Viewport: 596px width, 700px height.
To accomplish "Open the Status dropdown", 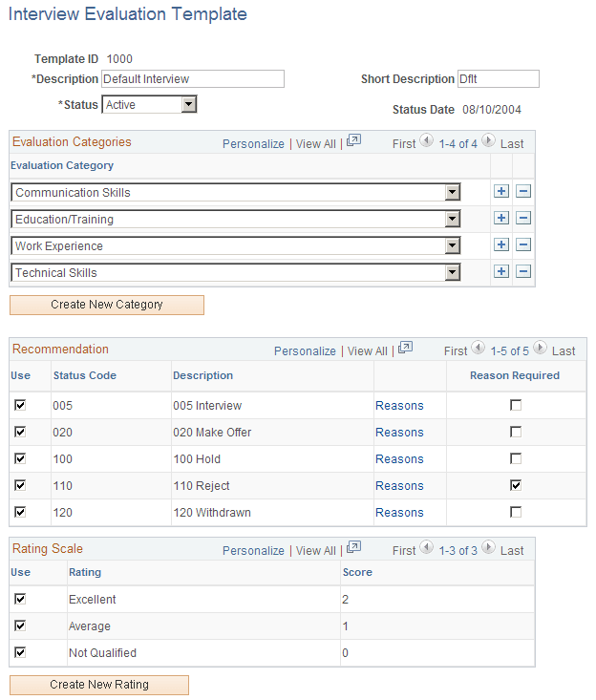I will coord(188,105).
